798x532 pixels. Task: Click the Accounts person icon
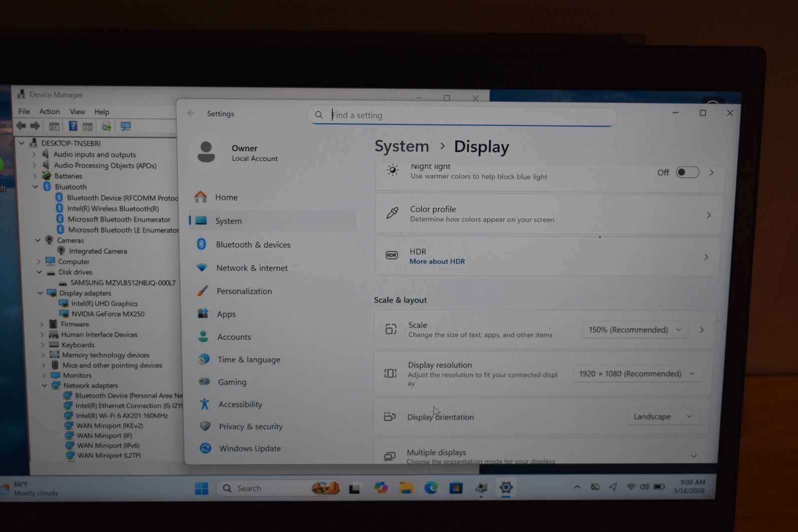tap(203, 337)
